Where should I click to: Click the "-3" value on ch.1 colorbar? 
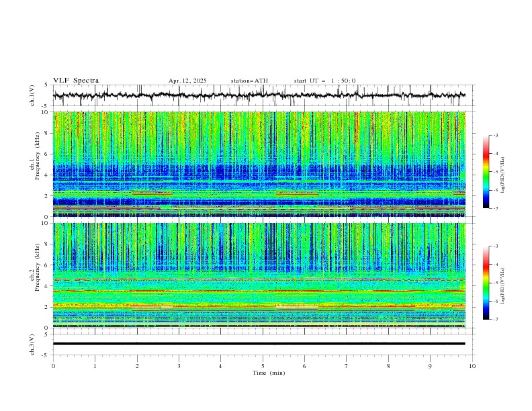coord(496,135)
